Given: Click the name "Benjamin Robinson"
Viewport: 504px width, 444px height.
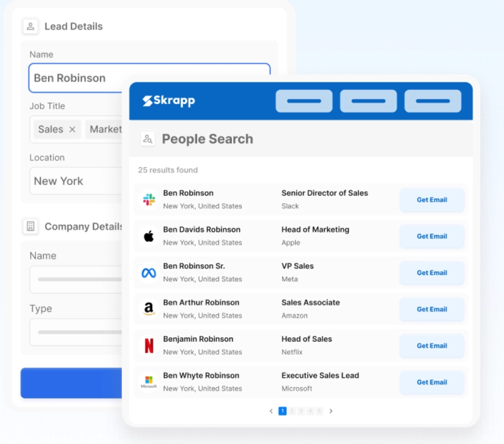Looking at the screenshot, I should point(198,339).
